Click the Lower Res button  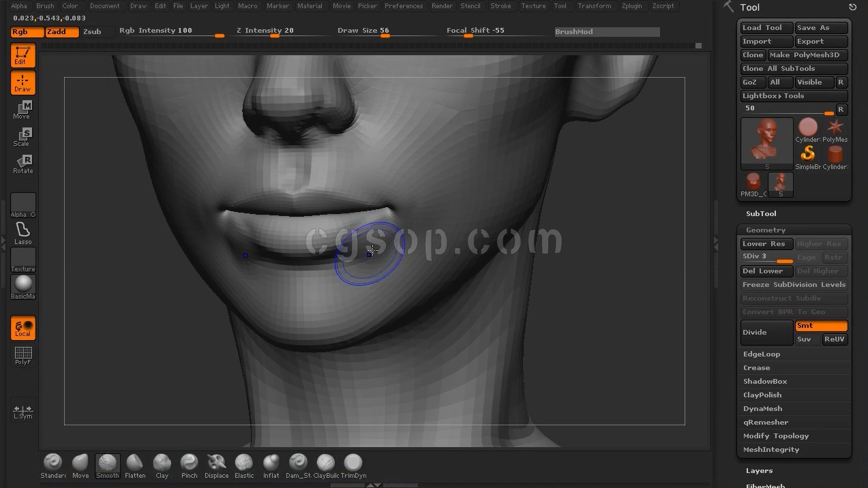(767, 244)
